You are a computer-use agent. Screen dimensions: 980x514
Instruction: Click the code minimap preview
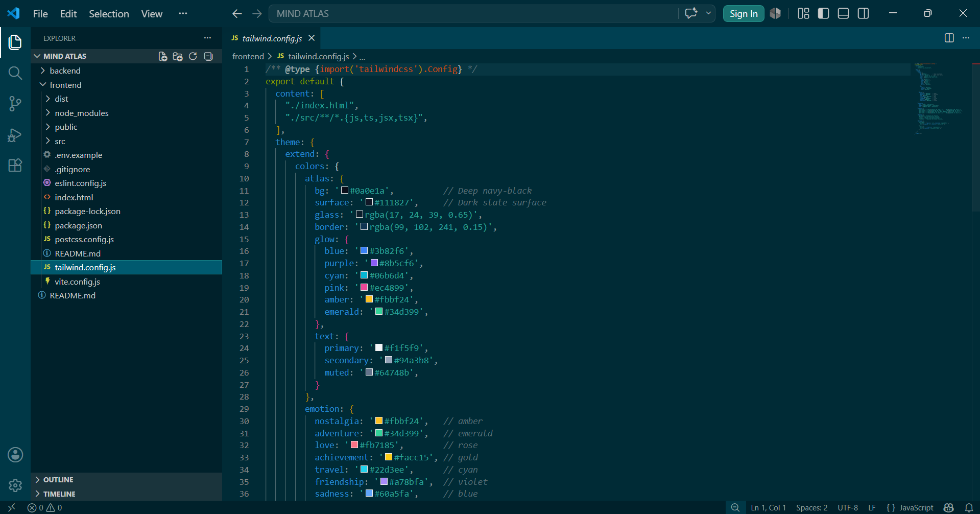click(x=940, y=99)
